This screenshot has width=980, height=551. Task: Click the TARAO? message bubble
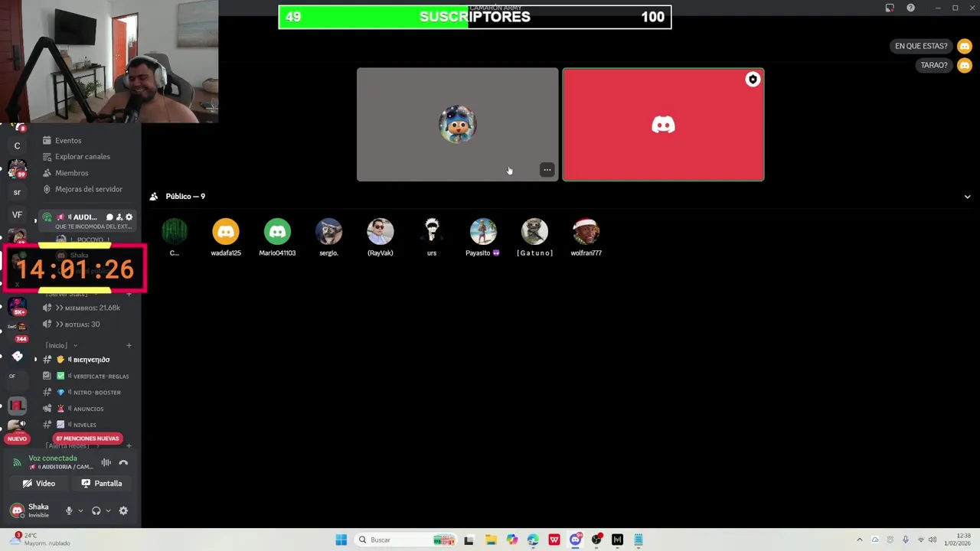coord(934,65)
